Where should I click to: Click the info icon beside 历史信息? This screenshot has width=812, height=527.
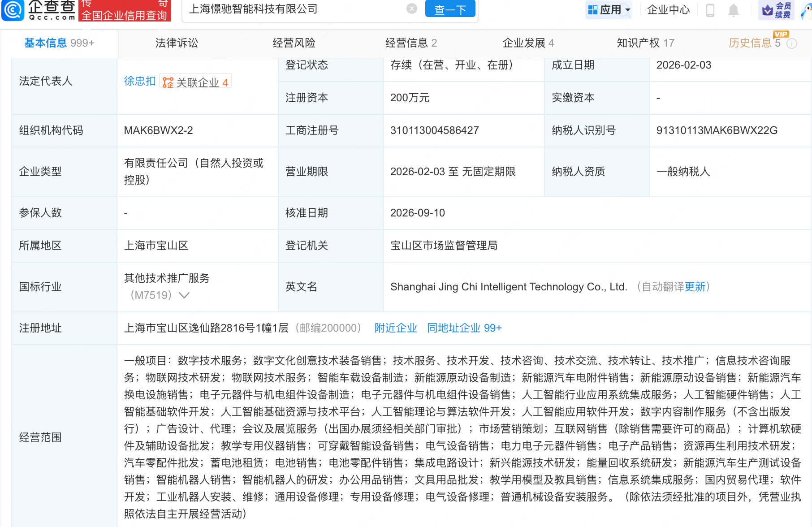point(792,43)
